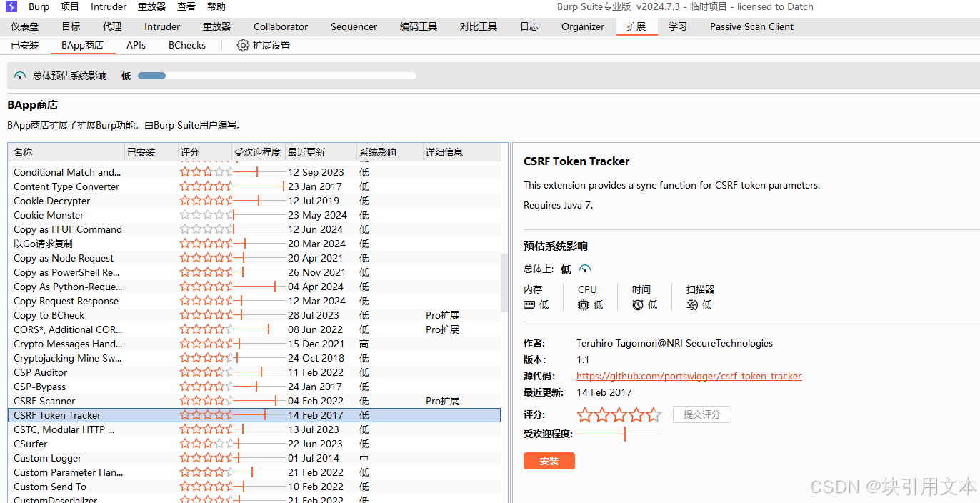Sort by 受欢迎程度 column header
This screenshot has height=503, width=980.
258,152
